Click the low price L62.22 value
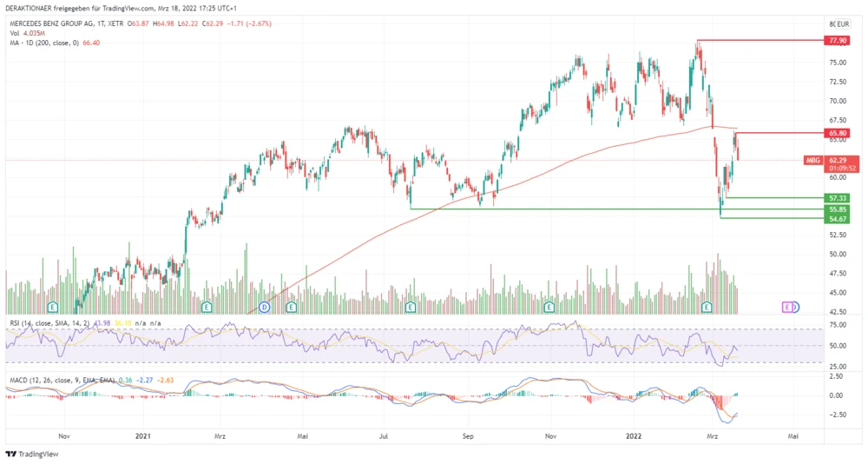The width and height of the screenshot is (868, 464). (x=188, y=23)
